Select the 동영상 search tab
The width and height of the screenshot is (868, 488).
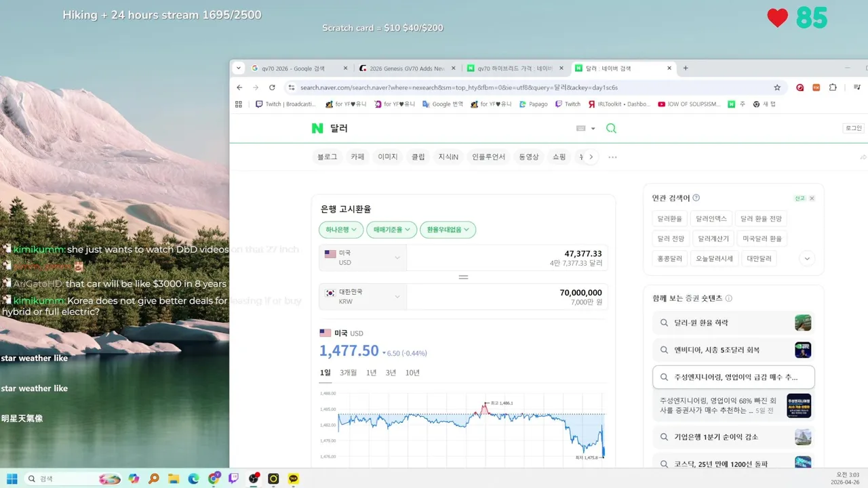529,157
